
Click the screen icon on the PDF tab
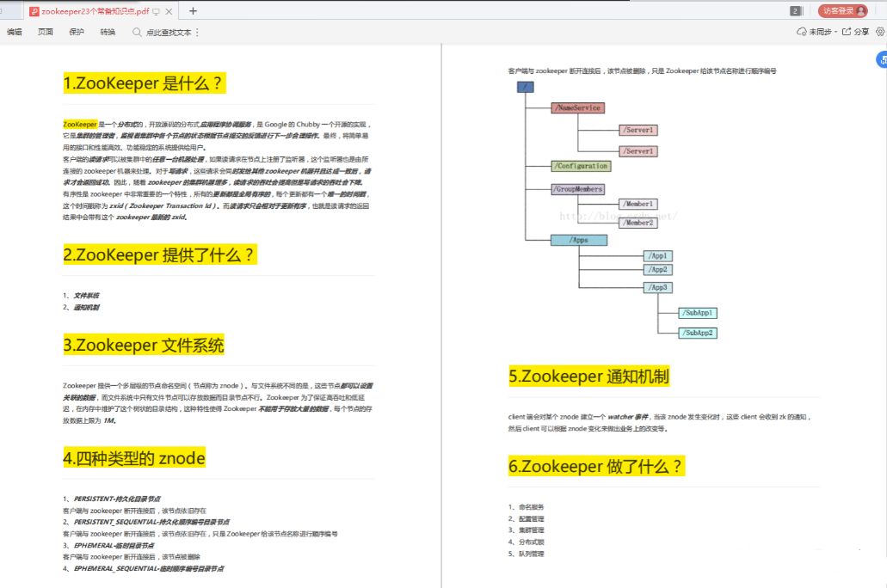(x=156, y=11)
